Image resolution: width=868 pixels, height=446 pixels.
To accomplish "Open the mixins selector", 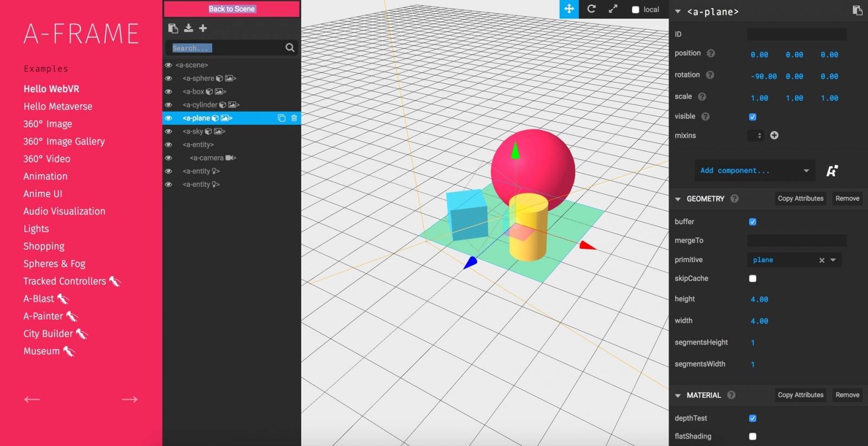I will (x=756, y=135).
